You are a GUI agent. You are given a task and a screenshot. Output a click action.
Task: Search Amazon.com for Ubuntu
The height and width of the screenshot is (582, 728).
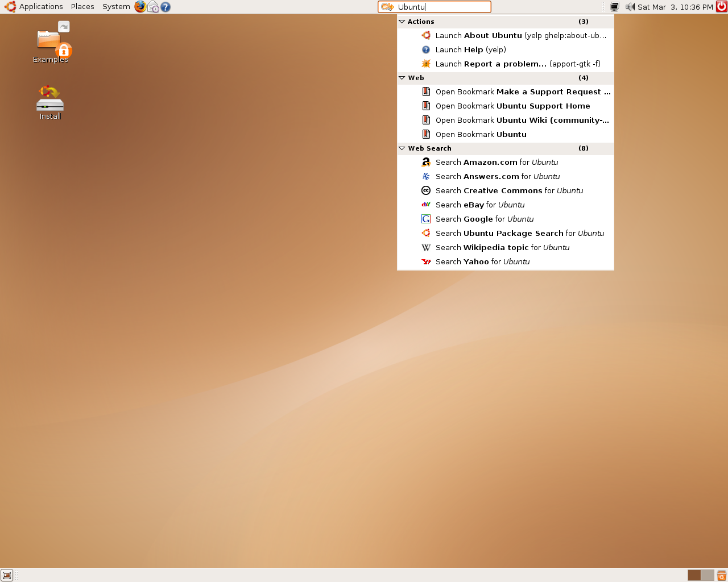click(506, 162)
